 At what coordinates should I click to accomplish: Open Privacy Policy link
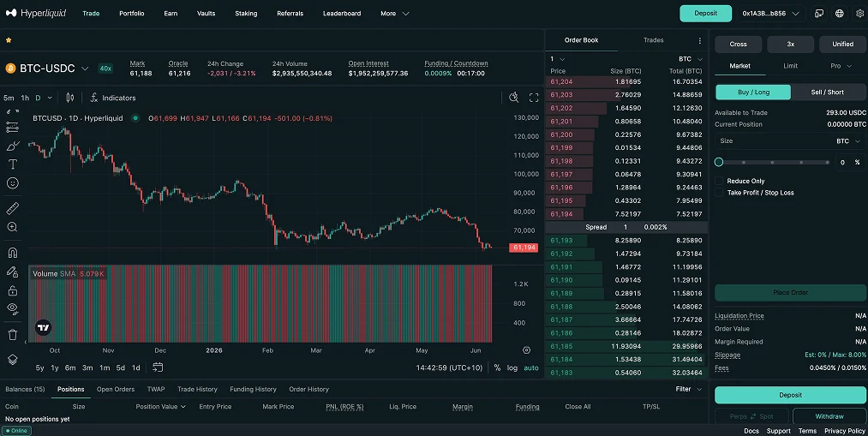[845, 431]
